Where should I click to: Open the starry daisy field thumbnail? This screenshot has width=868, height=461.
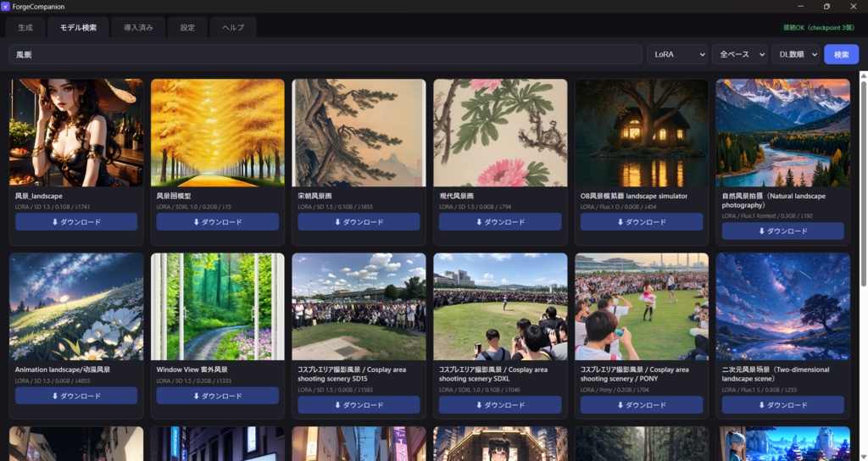(x=76, y=307)
